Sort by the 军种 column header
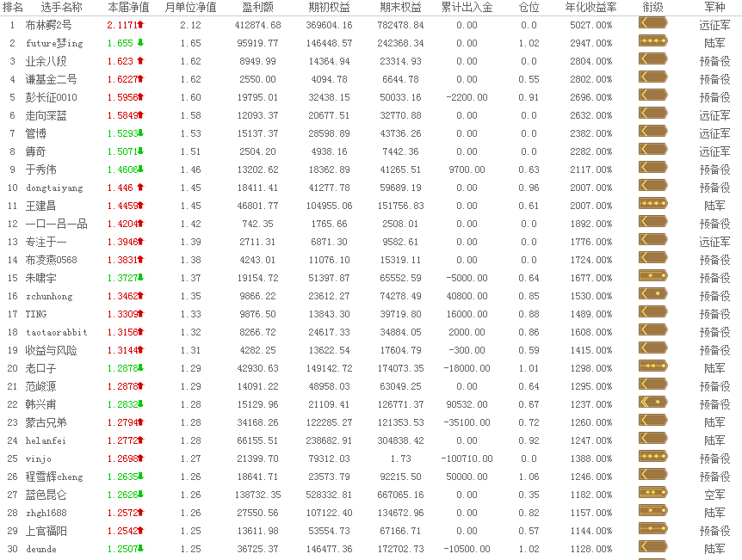The height and width of the screenshot is (560, 742). coord(714,7)
